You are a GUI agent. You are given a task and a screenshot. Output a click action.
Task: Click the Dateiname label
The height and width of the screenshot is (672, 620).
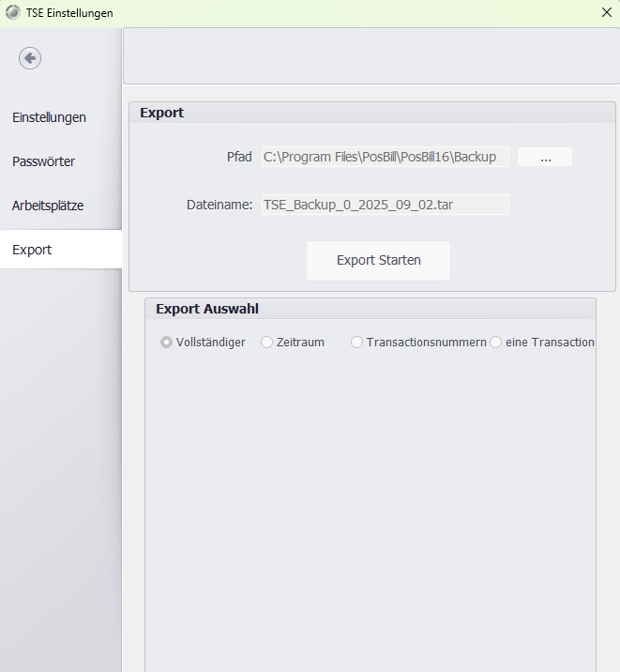point(219,205)
